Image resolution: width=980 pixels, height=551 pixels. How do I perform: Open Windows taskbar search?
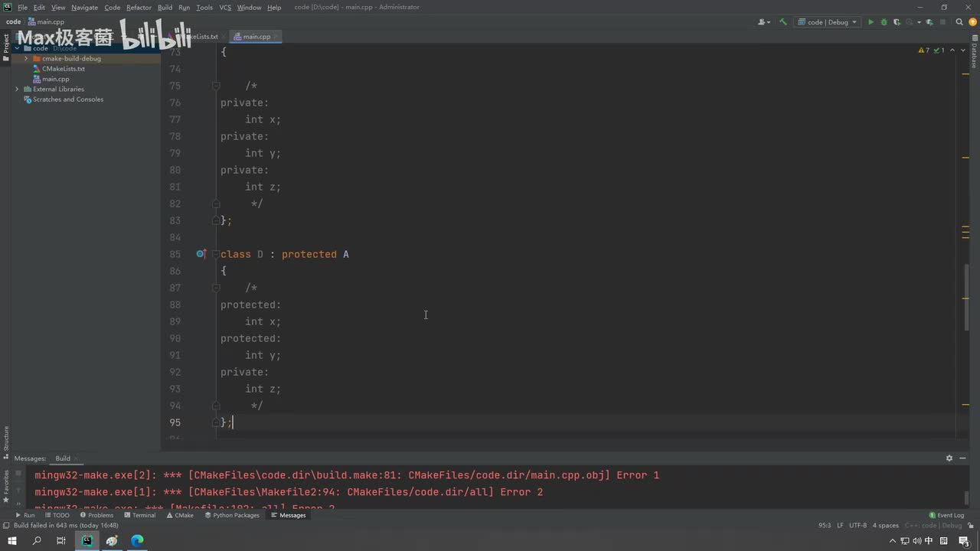pos(37,541)
